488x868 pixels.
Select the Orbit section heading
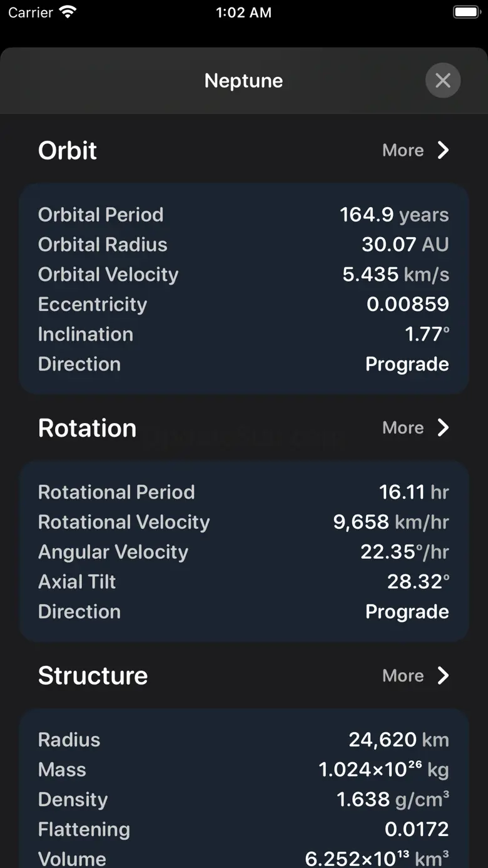tap(68, 150)
